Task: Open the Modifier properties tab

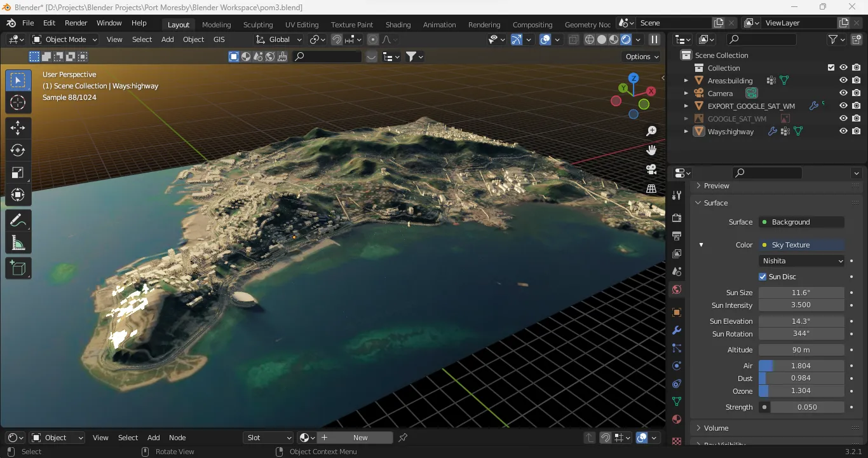Action: tap(676, 330)
